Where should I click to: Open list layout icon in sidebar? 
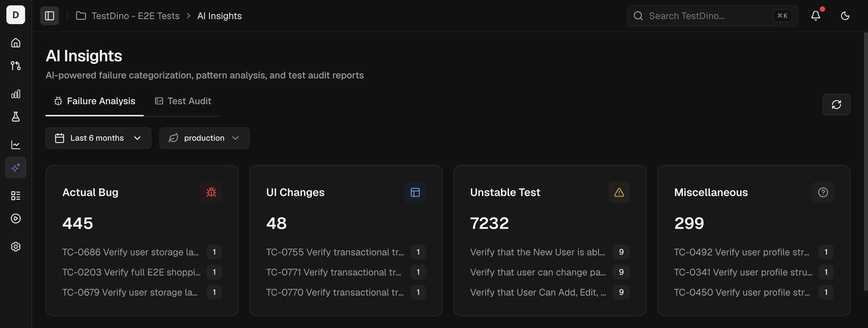(16, 195)
